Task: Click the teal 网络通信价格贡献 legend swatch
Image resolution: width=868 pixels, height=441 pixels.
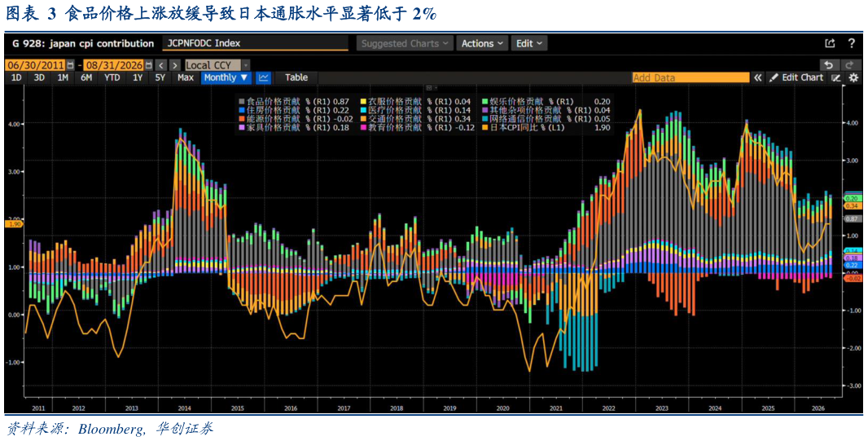Action: click(x=484, y=118)
